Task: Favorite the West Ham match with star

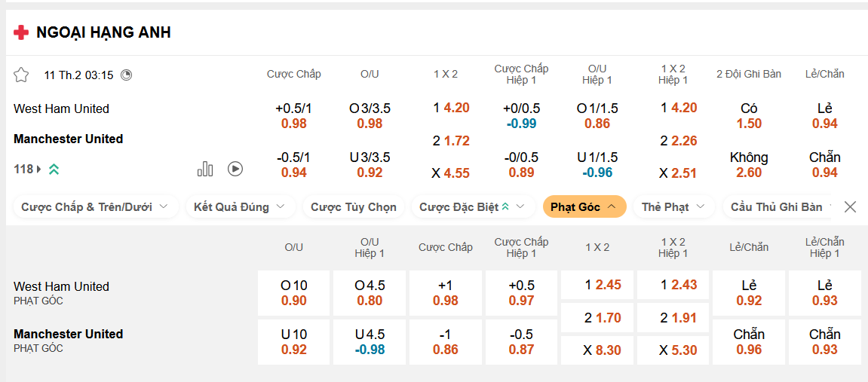Action: pos(21,75)
